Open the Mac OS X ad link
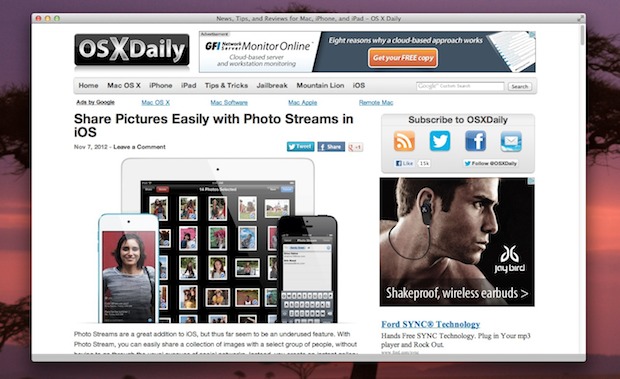Viewport: 620px width, 379px height. click(155, 102)
